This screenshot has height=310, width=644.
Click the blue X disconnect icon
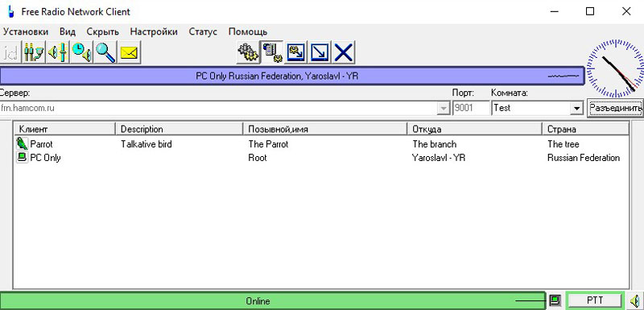pyautogui.click(x=344, y=52)
